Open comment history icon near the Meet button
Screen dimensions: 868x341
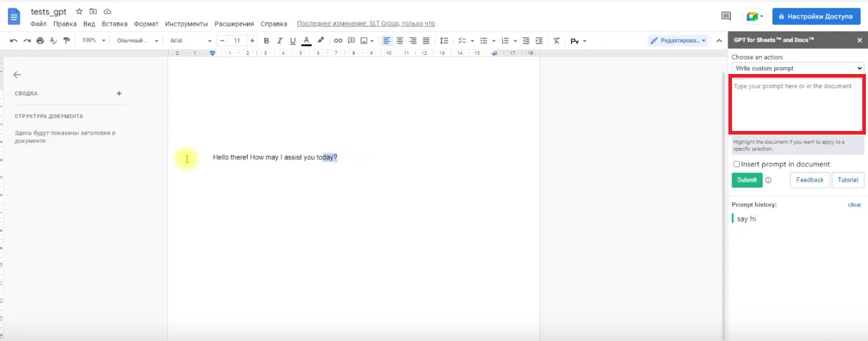click(726, 16)
